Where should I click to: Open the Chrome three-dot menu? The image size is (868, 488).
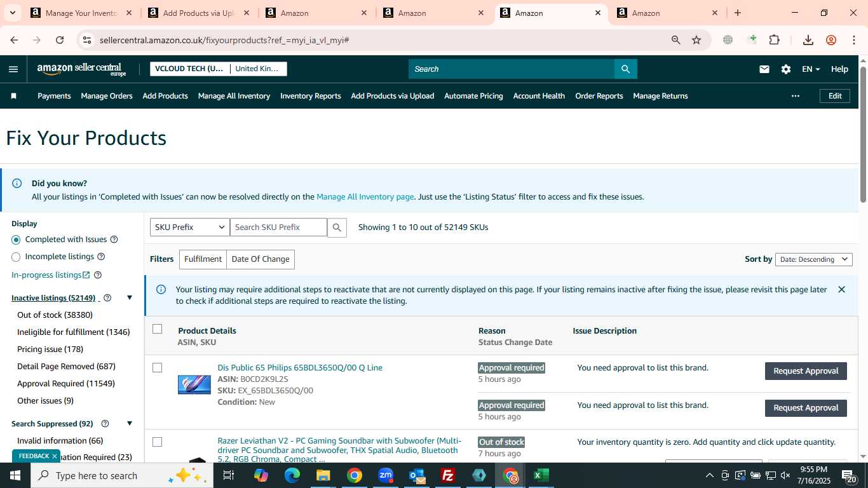pos(854,40)
